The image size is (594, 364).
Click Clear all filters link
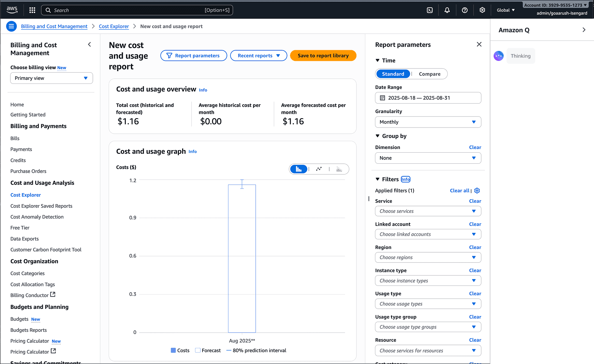click(460, 191)
